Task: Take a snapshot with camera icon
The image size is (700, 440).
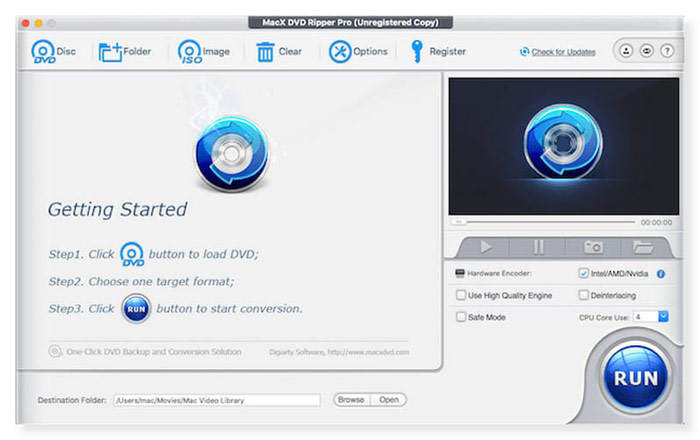Action: (593, 247)
